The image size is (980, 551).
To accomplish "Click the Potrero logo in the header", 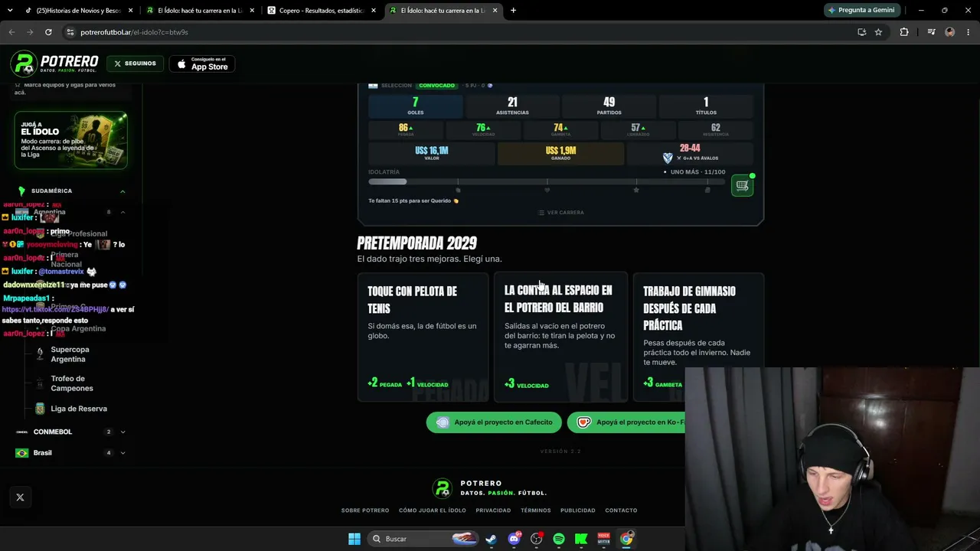I will 54,64.
